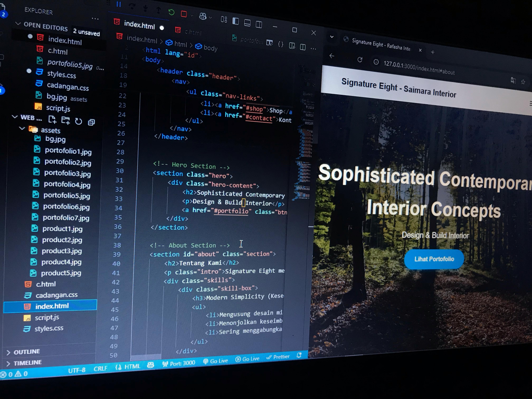Close the Signature Eight browser tab
Viewport: 532px width, 399px height.
tap(420, 50)
